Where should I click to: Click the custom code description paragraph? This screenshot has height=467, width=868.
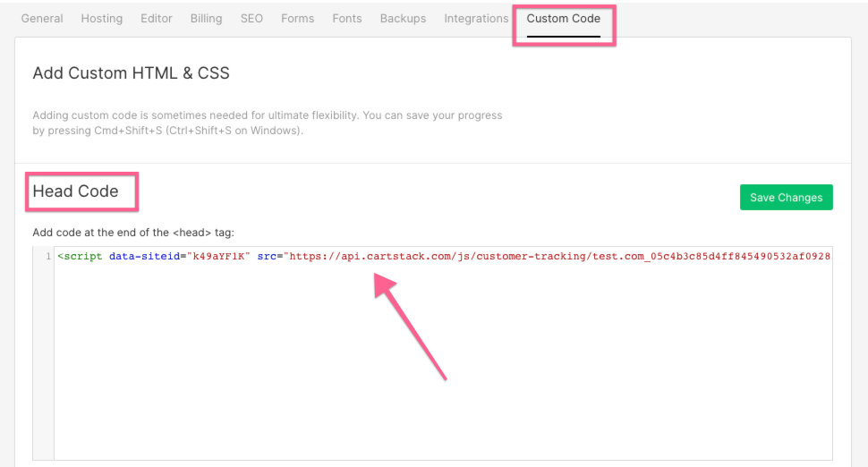[x=268, y=123]
